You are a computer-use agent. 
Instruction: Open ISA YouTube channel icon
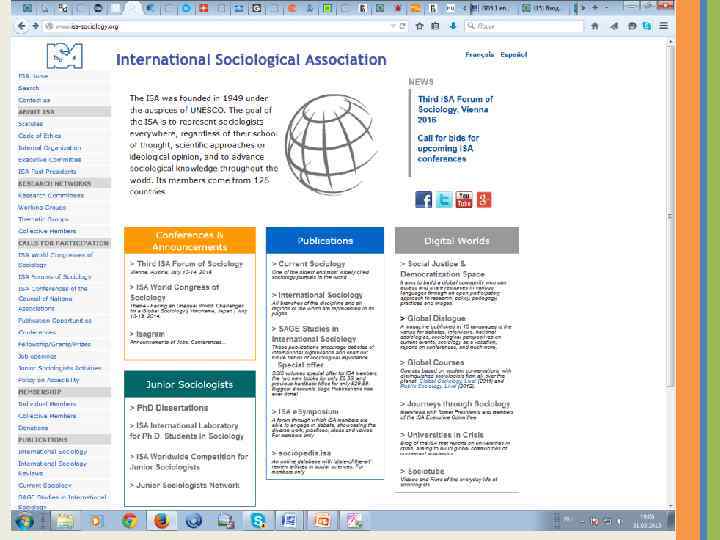(x=464, y=200)
